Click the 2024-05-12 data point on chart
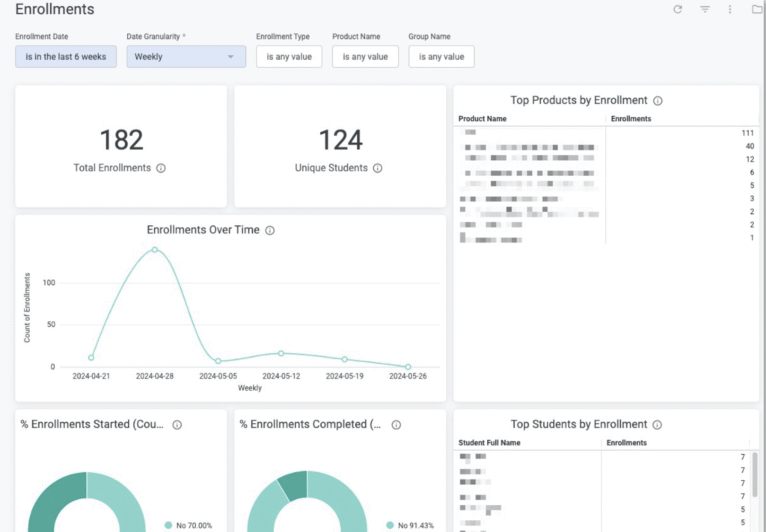This screenshot has width=766, height=532. [281, 353]
